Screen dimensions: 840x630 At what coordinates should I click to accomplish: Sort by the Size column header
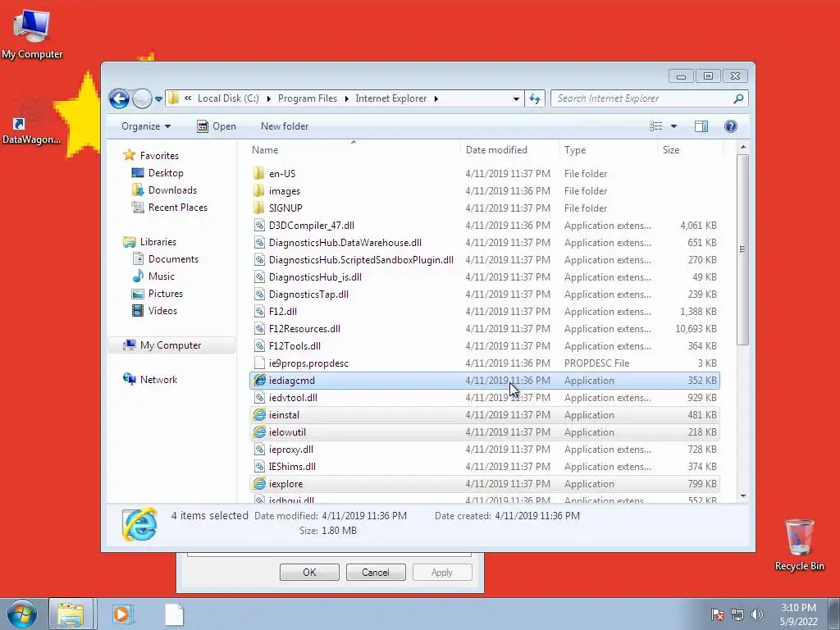coord(689,150)
